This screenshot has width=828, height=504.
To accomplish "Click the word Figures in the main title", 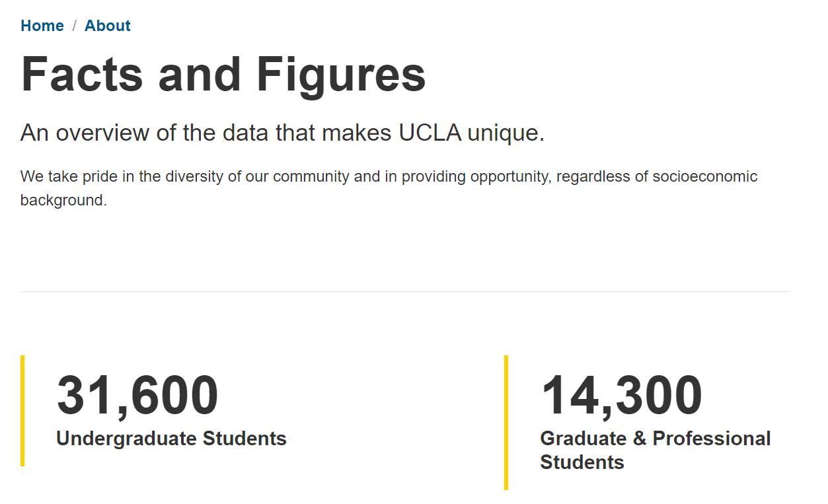I will pos(341,74).
